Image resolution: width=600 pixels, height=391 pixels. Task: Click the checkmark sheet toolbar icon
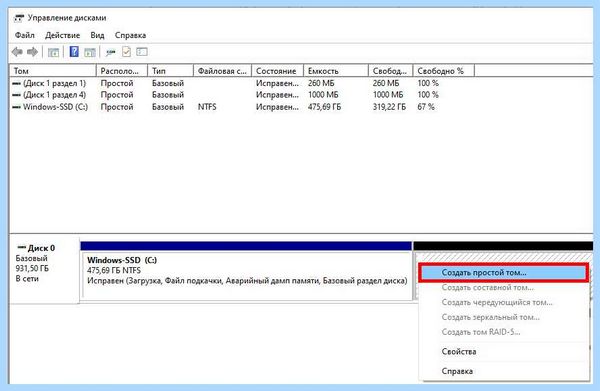click(x=126, y=52)
